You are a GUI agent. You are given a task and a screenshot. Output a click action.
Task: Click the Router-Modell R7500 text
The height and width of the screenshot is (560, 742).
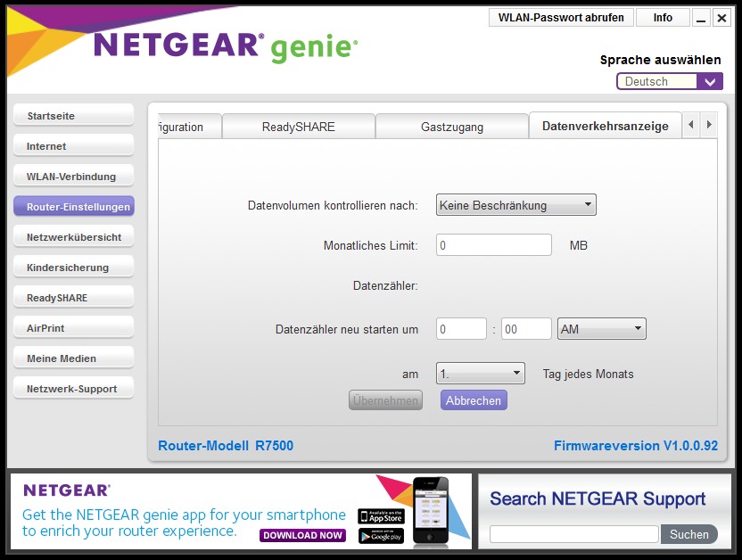coord(226,446)
